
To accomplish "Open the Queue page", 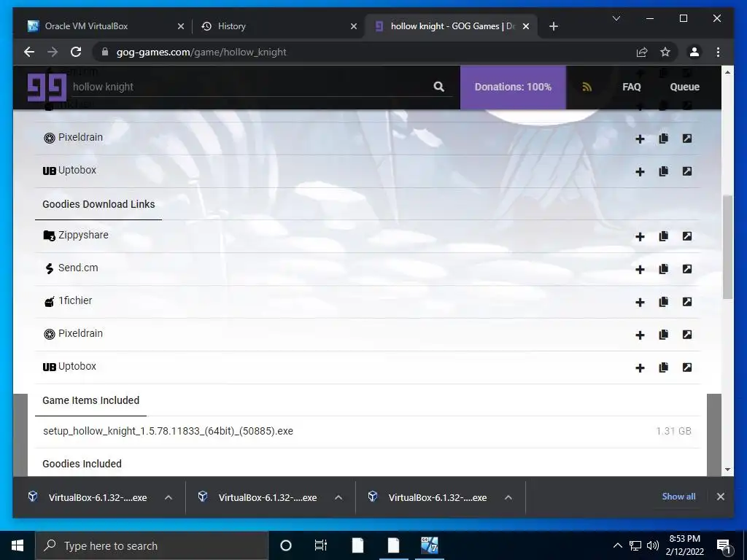I will [x=684, y=87].
